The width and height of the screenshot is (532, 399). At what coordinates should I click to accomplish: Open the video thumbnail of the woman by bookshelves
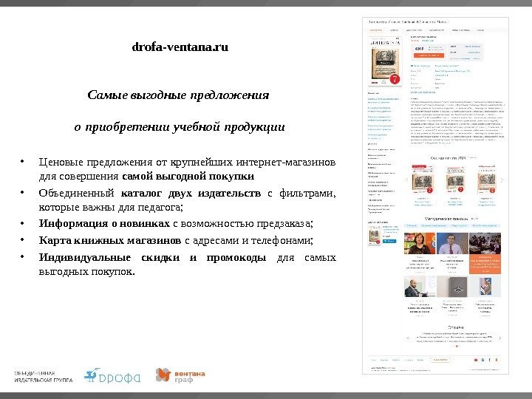coord(420,243)
